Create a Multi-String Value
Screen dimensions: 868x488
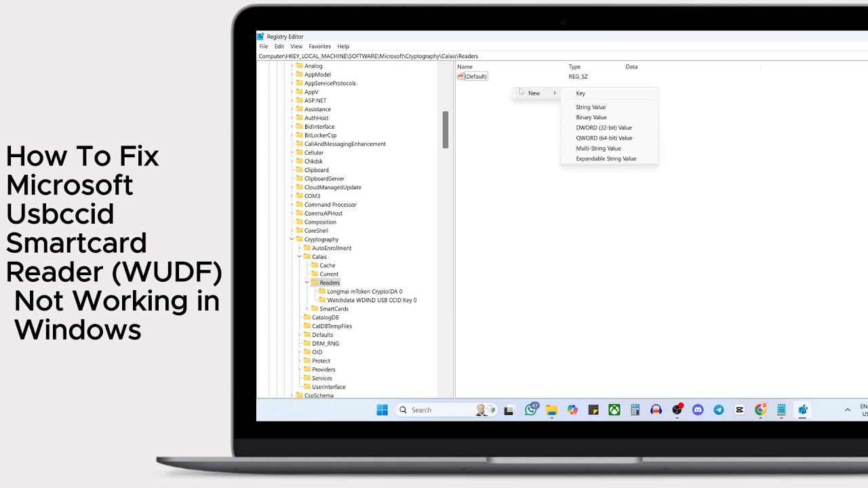[x=609, y=148]
